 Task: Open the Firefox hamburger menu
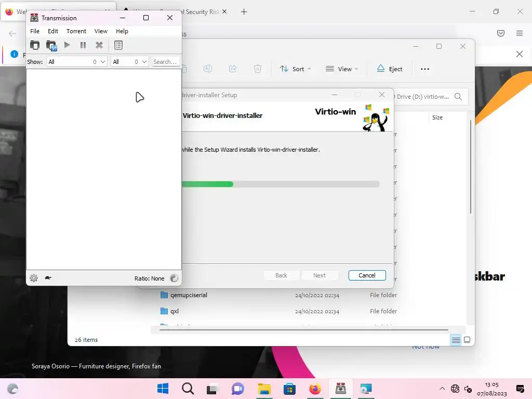tap(520, 33)
